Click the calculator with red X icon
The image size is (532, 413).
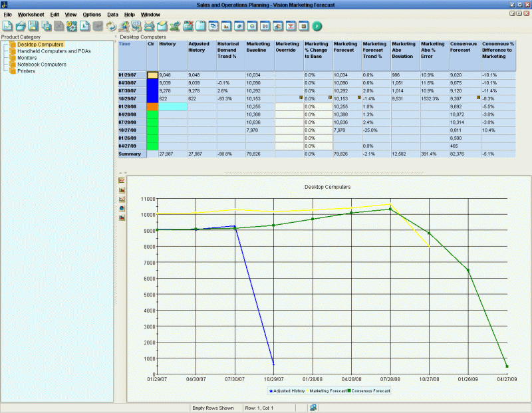tap(188, 26)
